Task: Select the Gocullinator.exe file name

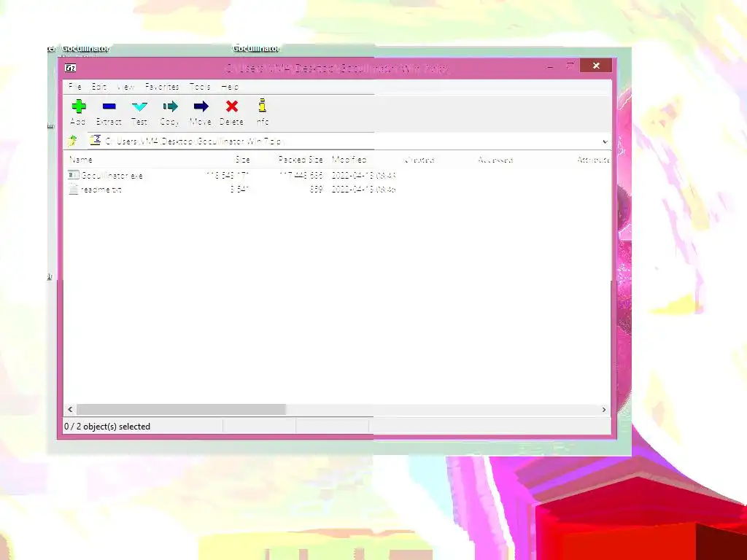Action: tap(112, 175)
